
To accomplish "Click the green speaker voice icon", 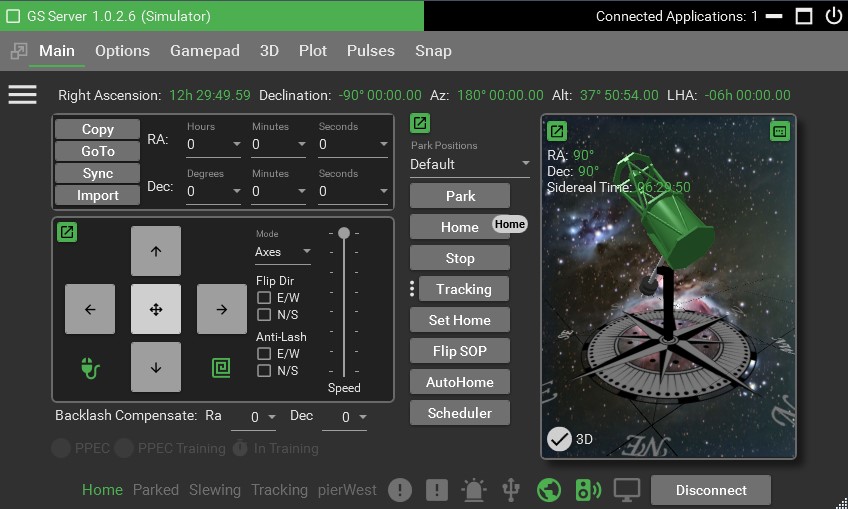I will (x=587, y=490).
